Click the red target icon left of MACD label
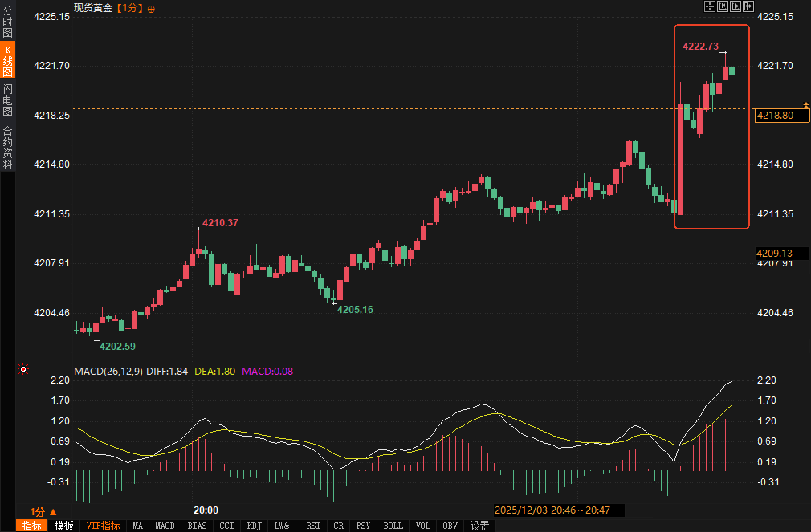 coord(23,369)
